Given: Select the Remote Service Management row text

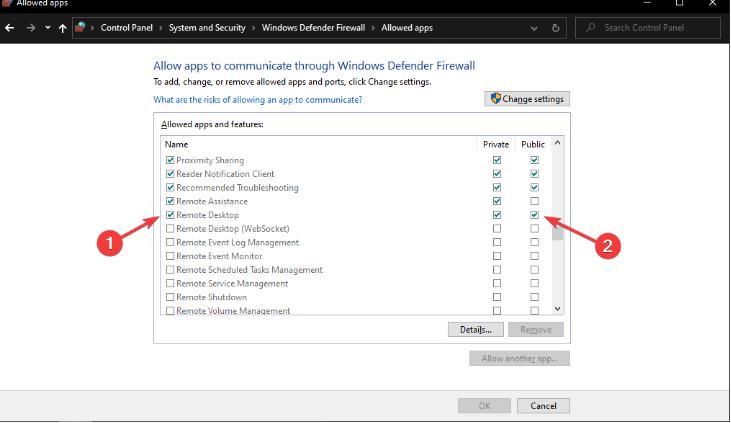Looking at the screenshot, I should click(232, 284).
